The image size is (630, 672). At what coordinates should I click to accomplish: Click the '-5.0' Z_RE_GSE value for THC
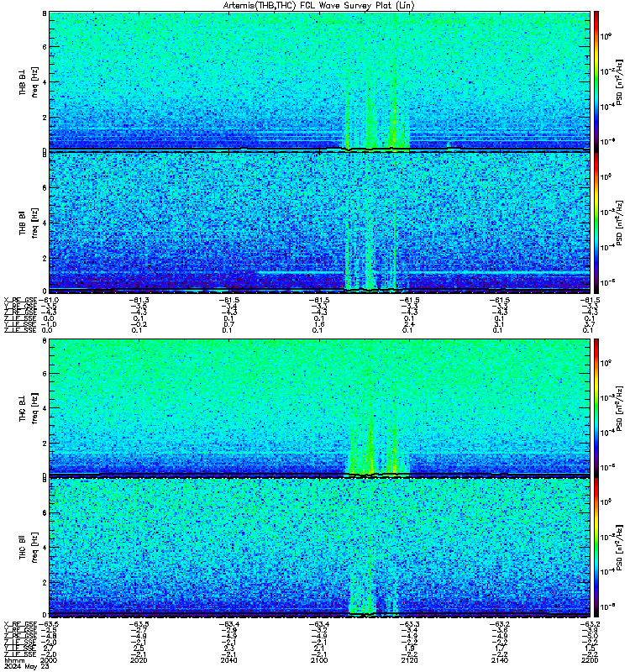click(590, 636)
